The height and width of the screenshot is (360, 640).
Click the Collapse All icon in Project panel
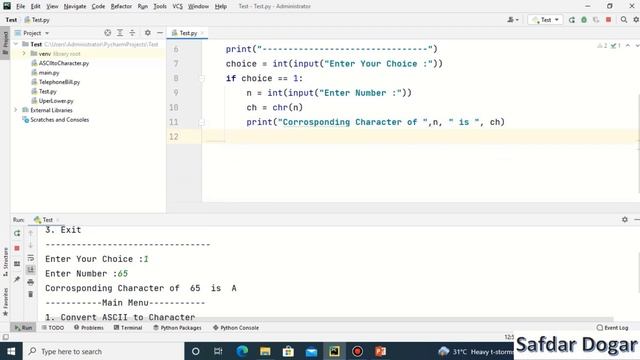pyautogui.click(x=132, y=33)
